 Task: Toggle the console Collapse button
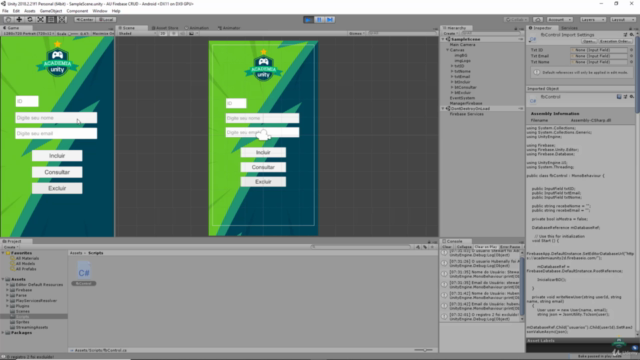click(x=464, y=247)
